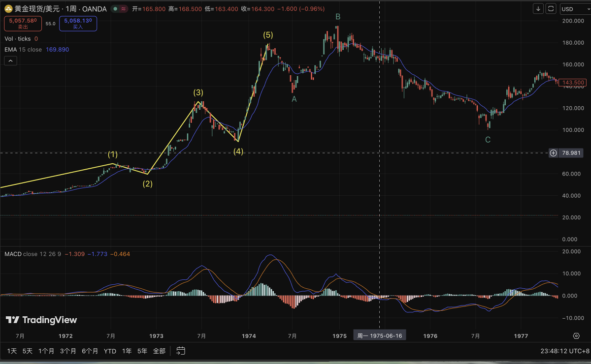Select the 全部 time range

[159, 351]
